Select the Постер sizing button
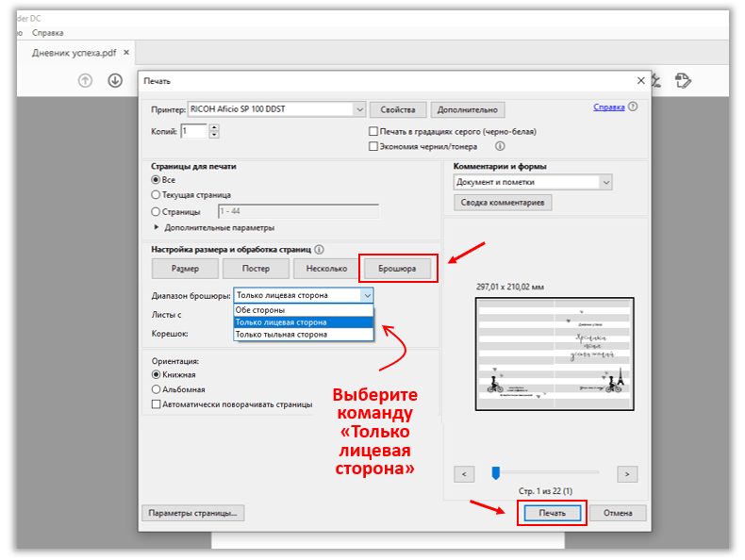This screenshot has width=745, height=560. pyautogui.click(x=256, y=269)
